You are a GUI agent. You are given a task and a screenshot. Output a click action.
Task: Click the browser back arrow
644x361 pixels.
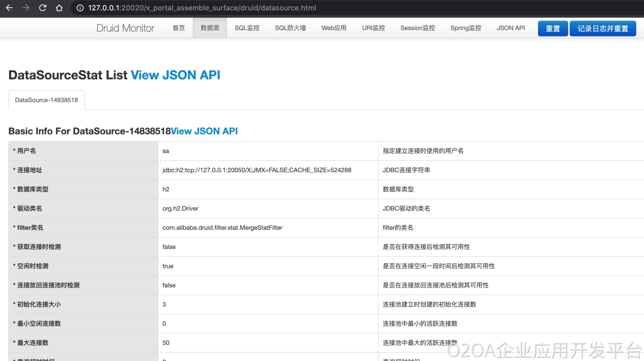click(9, 8)
